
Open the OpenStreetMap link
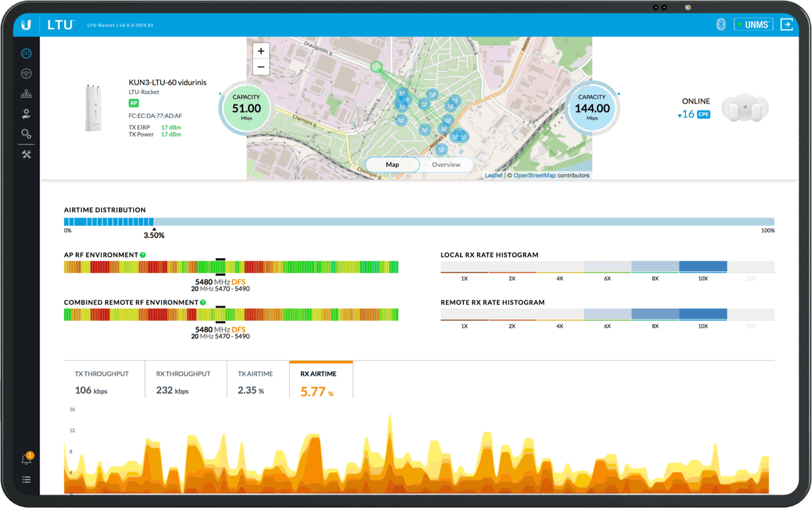click(x=535, y=175)
